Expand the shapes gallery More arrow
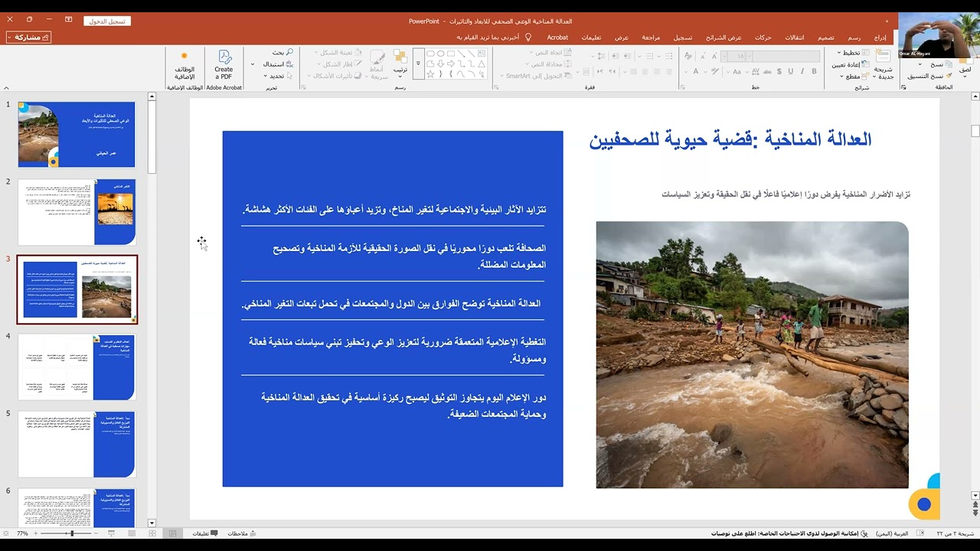This screenshot has height=551, width=980. (418, 64)
